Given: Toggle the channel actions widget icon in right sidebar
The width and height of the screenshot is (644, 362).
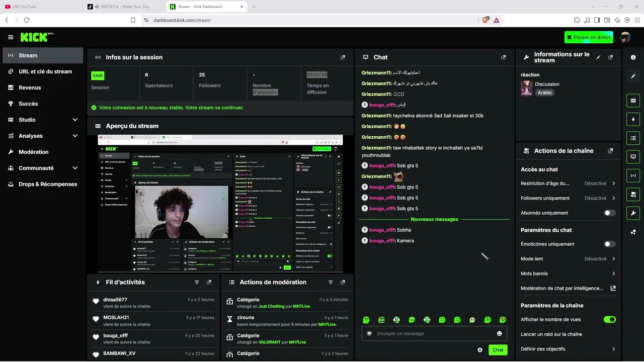Looking at the screenshot, I should pyautogui.click(x=633, y=194).
